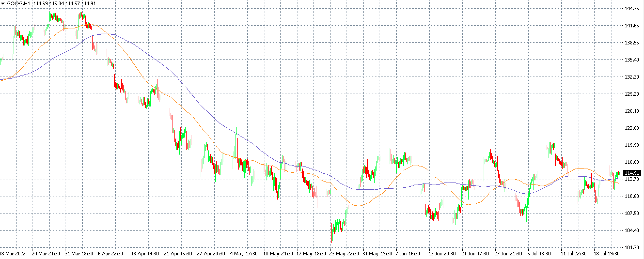Click the 116.80 price axis label
The height and width of the screenshot is (259, 644).
click(632, 162)
